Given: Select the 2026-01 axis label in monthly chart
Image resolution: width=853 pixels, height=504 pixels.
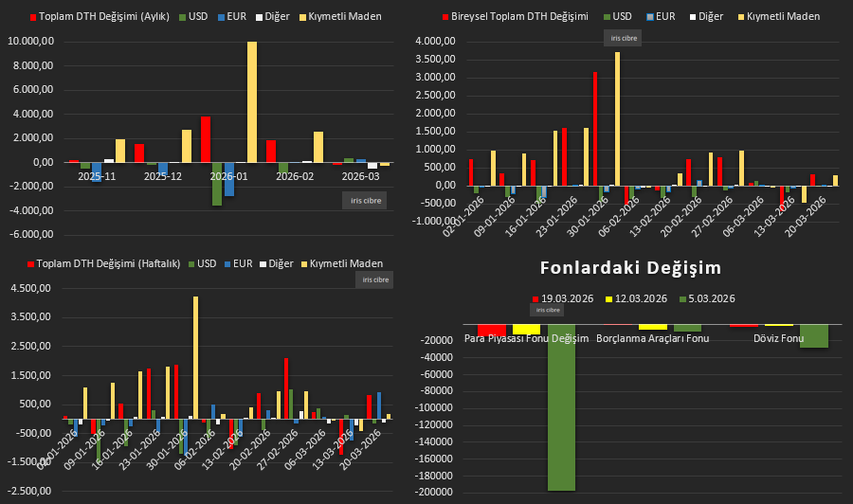Looking at the screenshot, I should pyautogui.click(x=228, y=177).
